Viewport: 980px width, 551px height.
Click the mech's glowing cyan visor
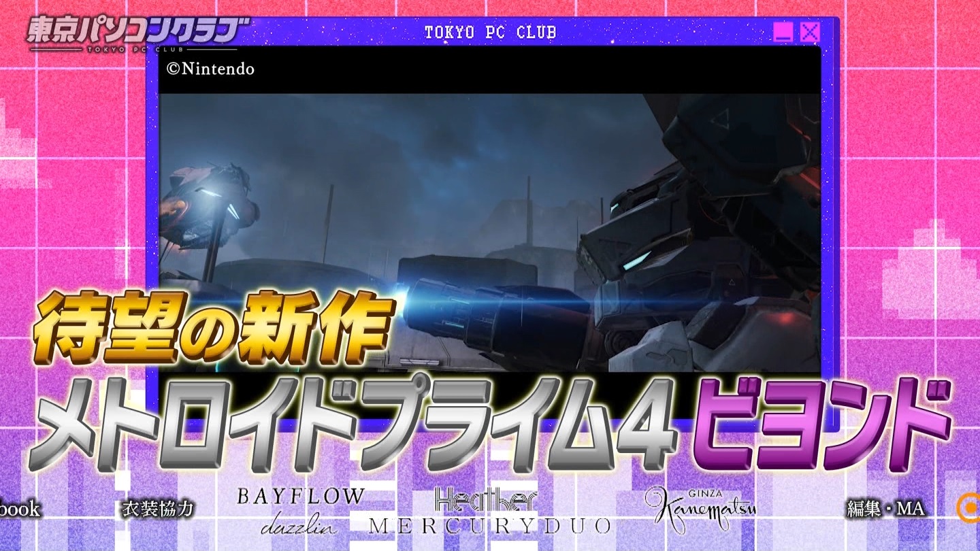(634, 261)
